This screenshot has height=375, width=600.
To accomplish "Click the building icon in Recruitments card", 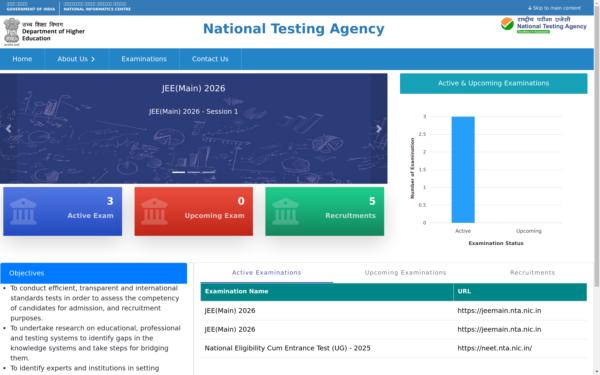I will point(285,211).
